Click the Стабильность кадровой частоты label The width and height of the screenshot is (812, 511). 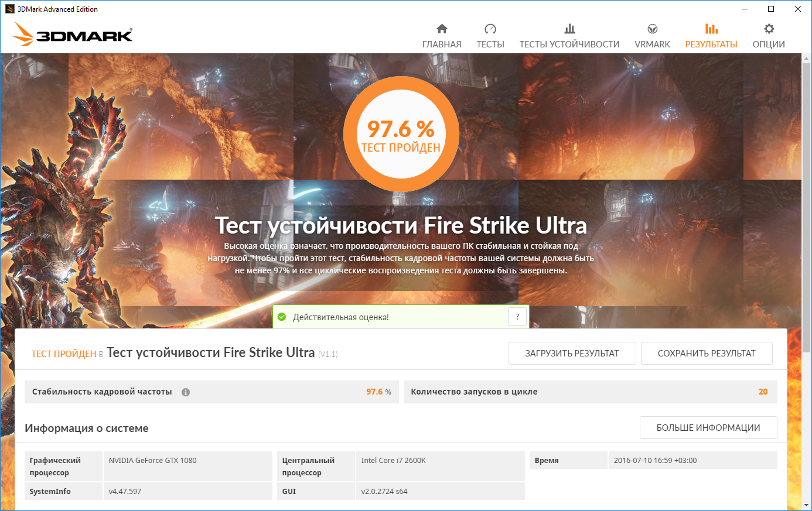click(x=102, y=392)
